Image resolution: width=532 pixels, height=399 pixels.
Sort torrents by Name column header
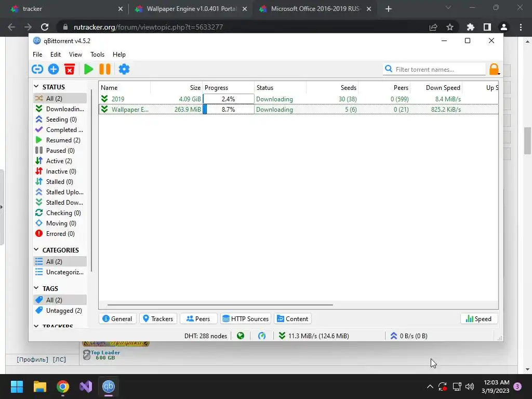click(125, 87)
